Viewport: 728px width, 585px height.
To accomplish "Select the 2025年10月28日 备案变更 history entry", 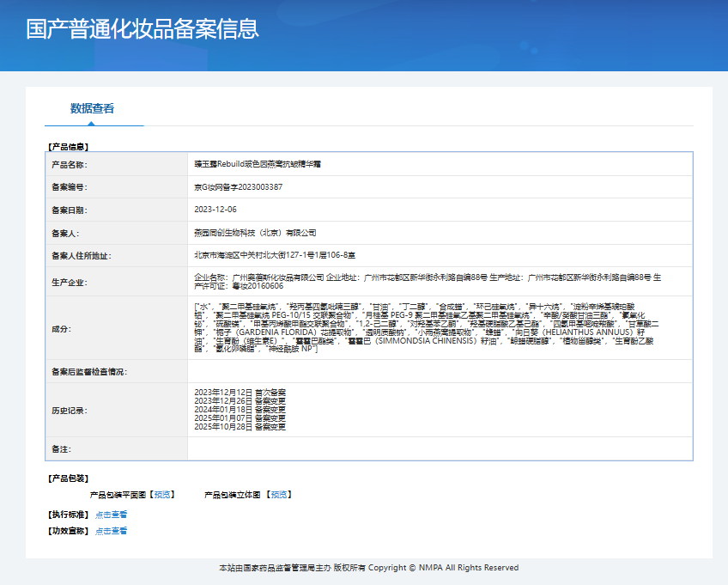I will pos(240,427).
